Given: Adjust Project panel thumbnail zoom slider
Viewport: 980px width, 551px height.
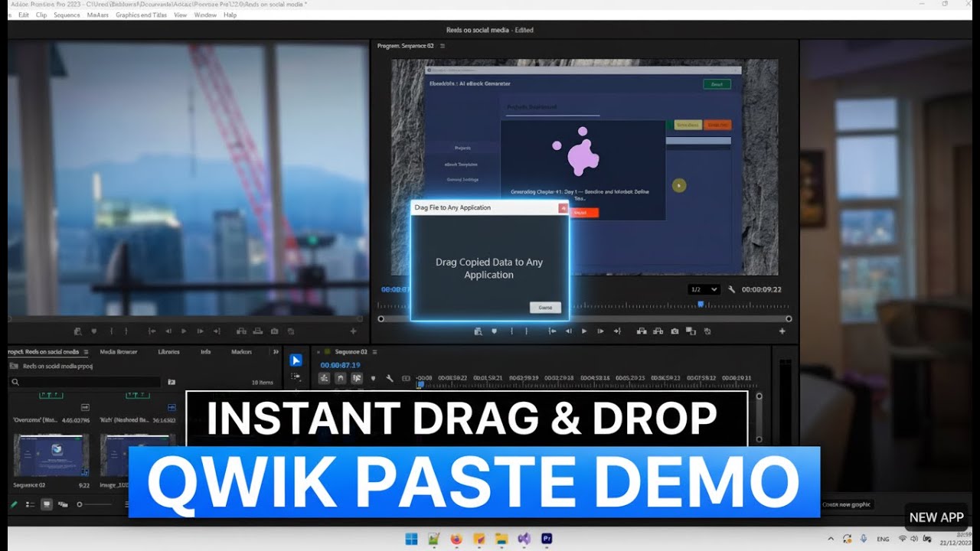Looking at the screenshot, I should pos(79,504).
